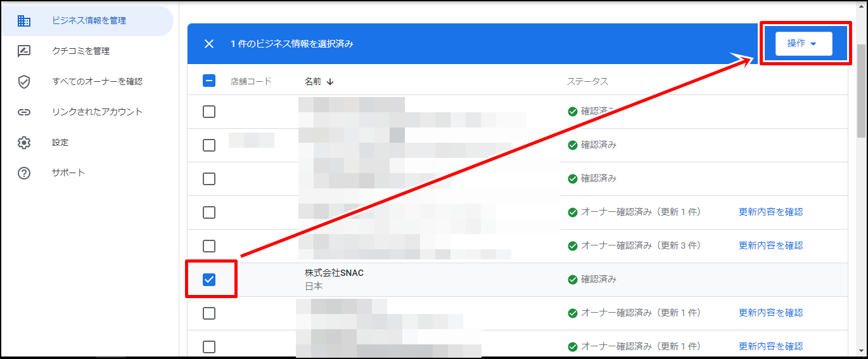Click the 確認済み status of 株式会社SNAC
The height and width of the screenshot is (359, 868).
[599, 279]
